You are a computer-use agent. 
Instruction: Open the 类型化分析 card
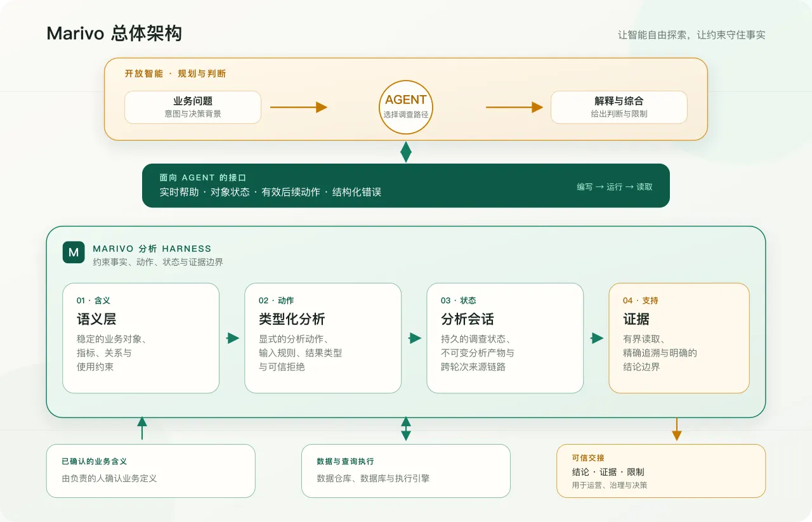[323, 338]
